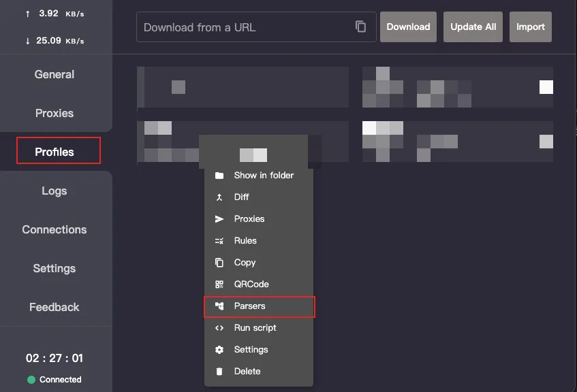
Task: Click the Parsers tree icon
Action: coord(219,306)
